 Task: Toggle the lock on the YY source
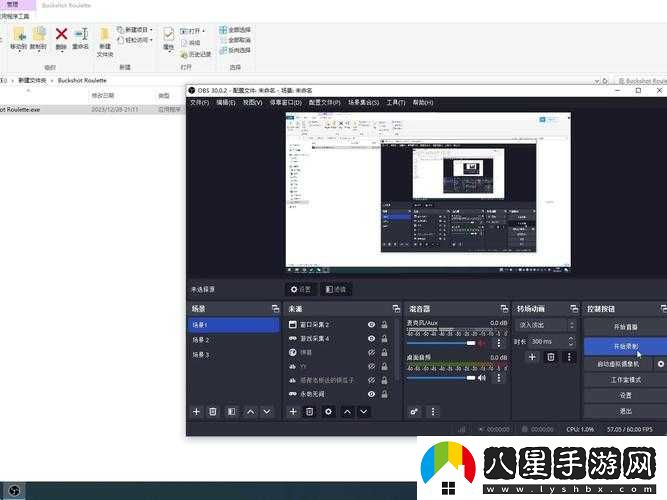[384, 366]
